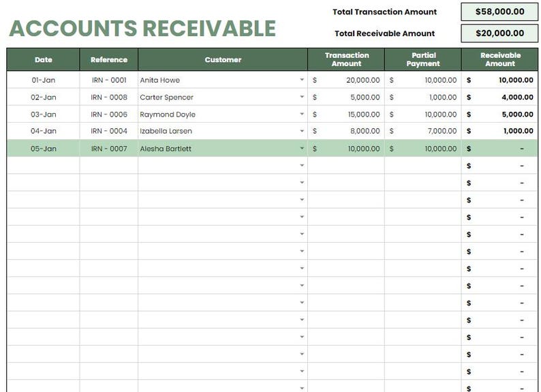Click the transaction amount 20,000.00

click(x=346, y=80)
